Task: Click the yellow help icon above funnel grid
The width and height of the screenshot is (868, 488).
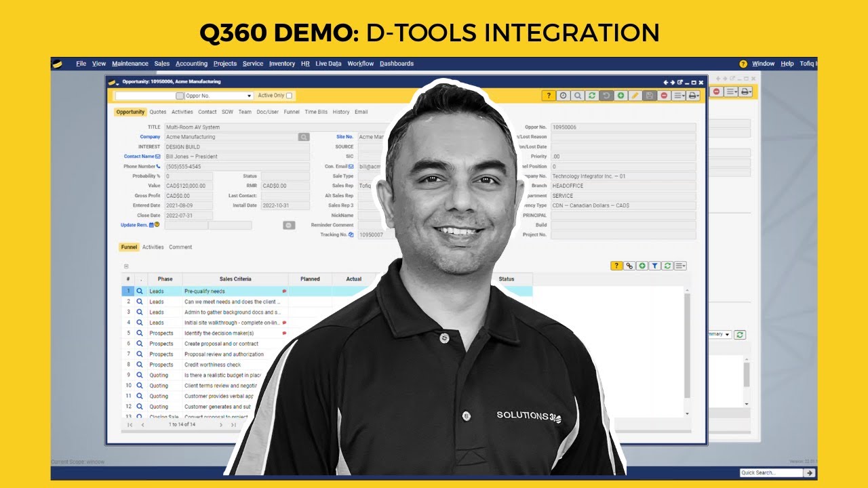Action: [616, 266]
